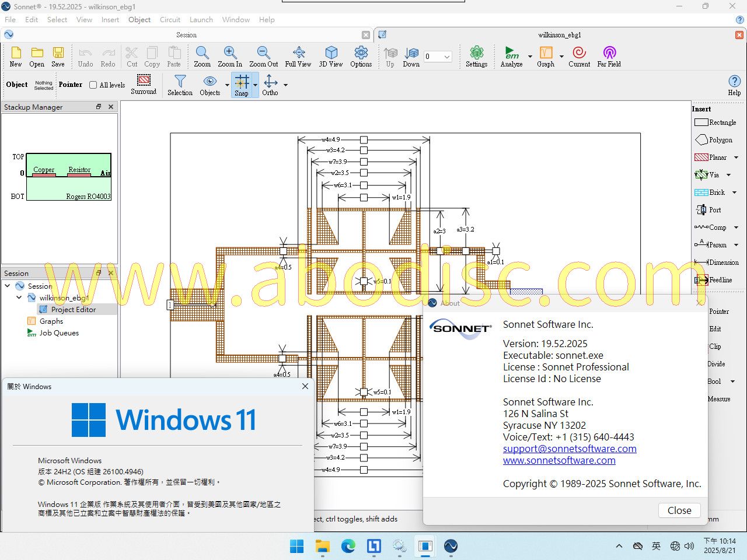Image resolution: width=747 pixels, height=560 pixels.
Task: Open Windows Start menu on taskbar
Action: coord(297,546)
